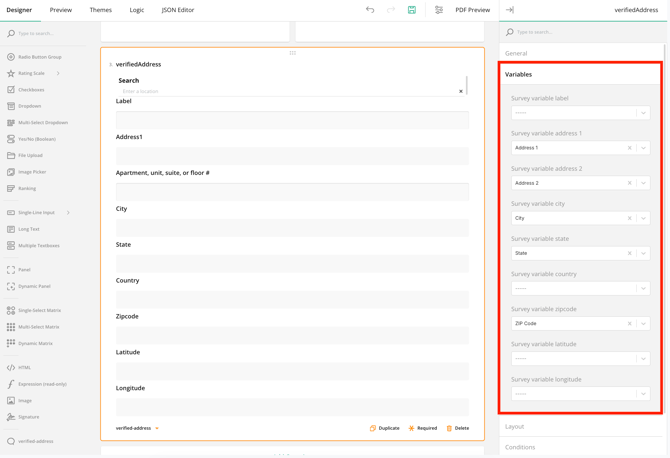Add an HTML element
The image size is (670, 458).
point(19,367)
